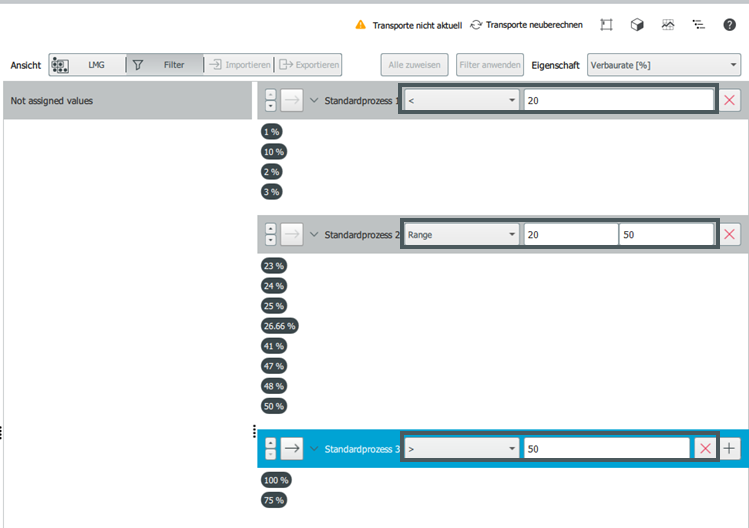Remove the Standardprozess 2 range filter
Screen dimensions: 749x528
click(x=730, y=234)
